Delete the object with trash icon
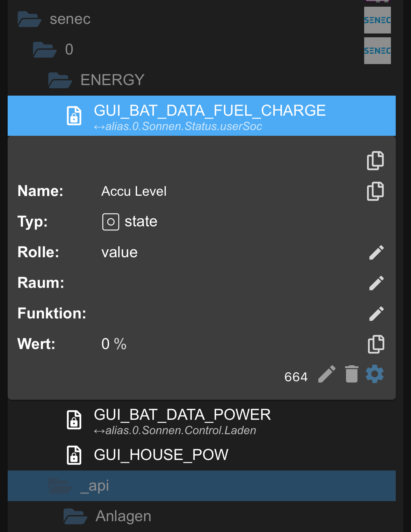This screenshot has width=411, height=532. click(x=351, y=374)
